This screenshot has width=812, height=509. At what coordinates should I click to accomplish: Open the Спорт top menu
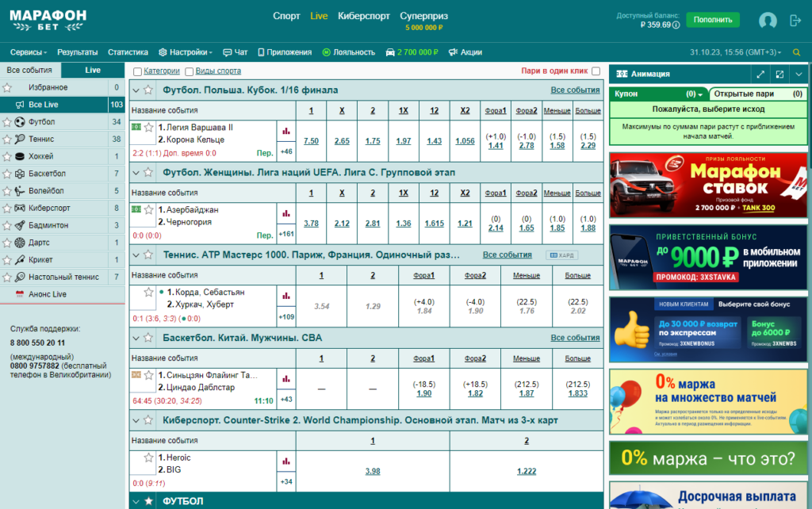286,16
